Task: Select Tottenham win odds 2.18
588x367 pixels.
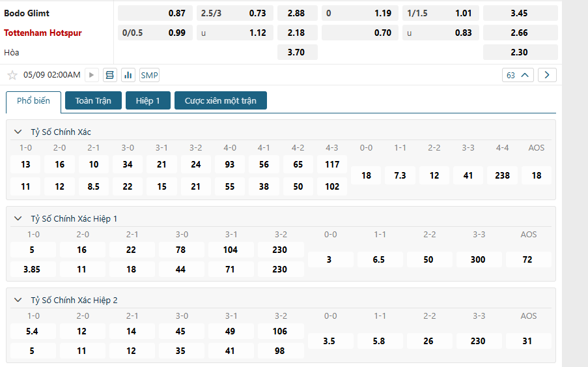Action: [298, 33]
